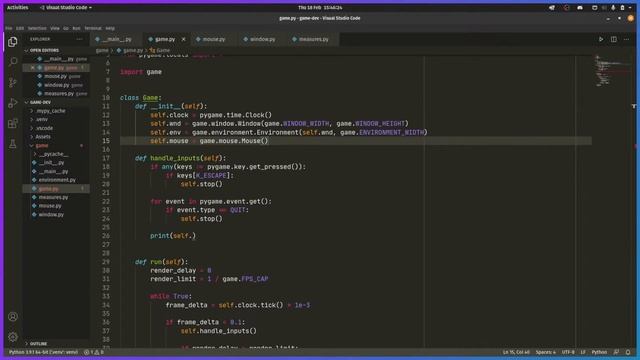Select mouse.py in Open Editors list

click(x=56, y=76)
